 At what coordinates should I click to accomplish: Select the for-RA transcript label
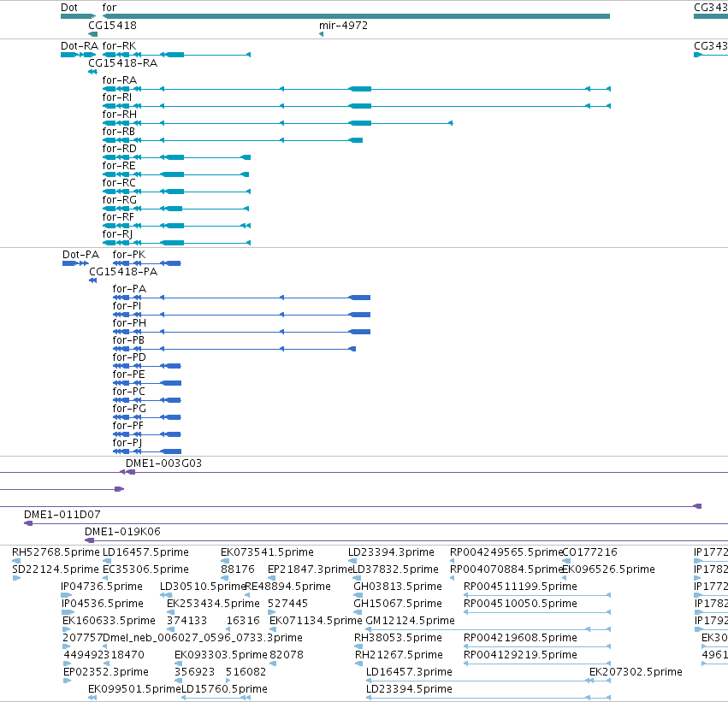pyautogui.click(x=119, y=80)
